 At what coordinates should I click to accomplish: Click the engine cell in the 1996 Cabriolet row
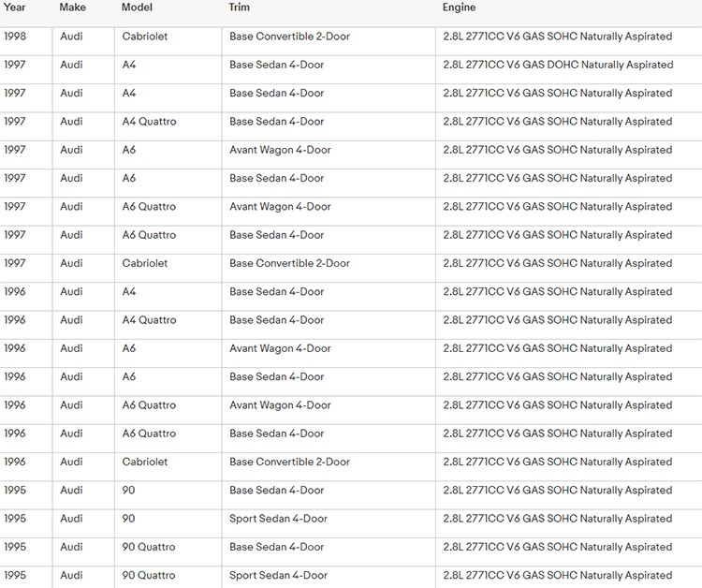click(x=558, y=462)
